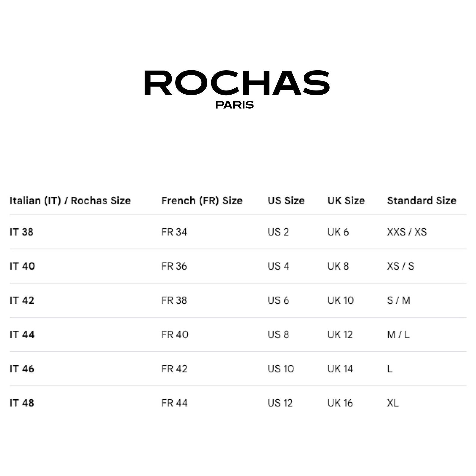476x476 pixels.
Task: Select the IT 38 row label
Action: [x=21, y=232]
